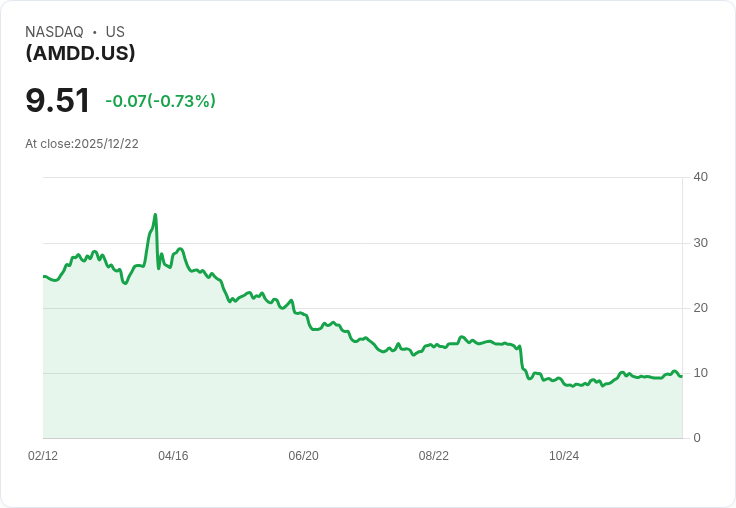Click the -0.07(-0.73%) price change
736x508 pixels.
160,101
